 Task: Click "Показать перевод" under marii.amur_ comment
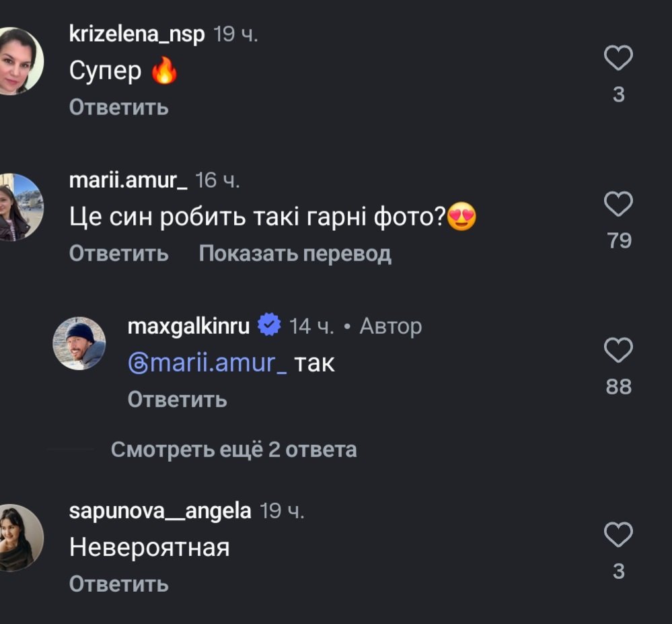tap(295, 254)
